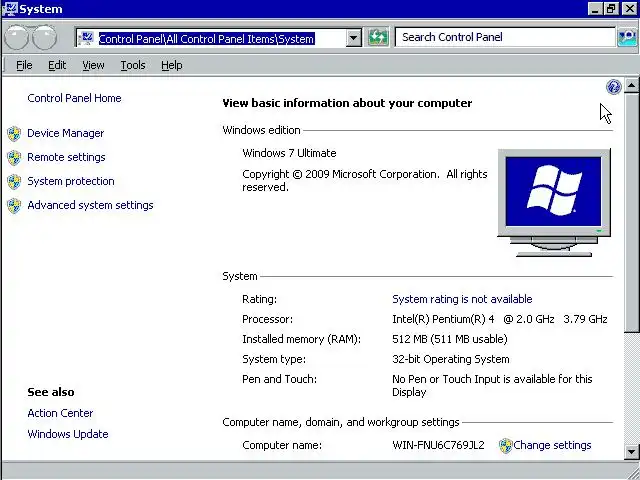The width and height of the screenshot is (640, 480).
Task: Click in the Search Control Panel field
Action: [x=505, y=38]
